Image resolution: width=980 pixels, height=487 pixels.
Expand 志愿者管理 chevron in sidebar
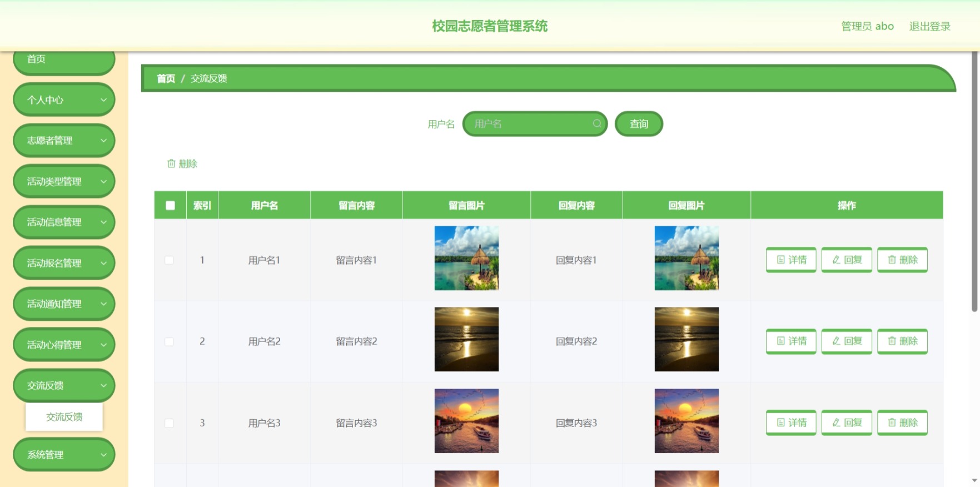(x=103, y=141)
